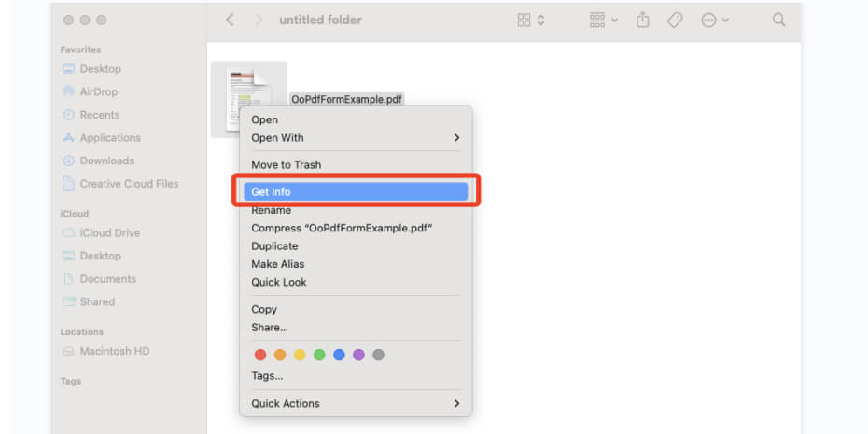Open Applications in the sidebar
This screenshot has height=434, width=868.
click(x=109, y=137)
